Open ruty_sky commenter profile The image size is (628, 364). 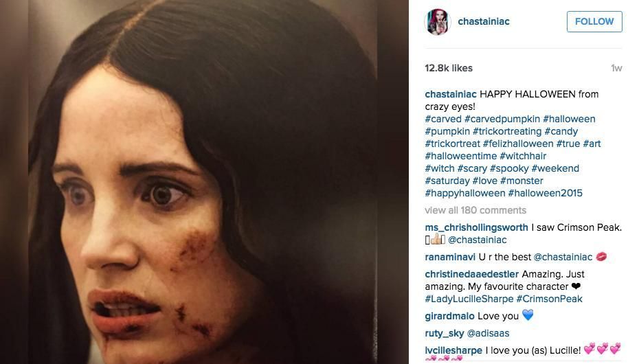click(x=444, y=333)
